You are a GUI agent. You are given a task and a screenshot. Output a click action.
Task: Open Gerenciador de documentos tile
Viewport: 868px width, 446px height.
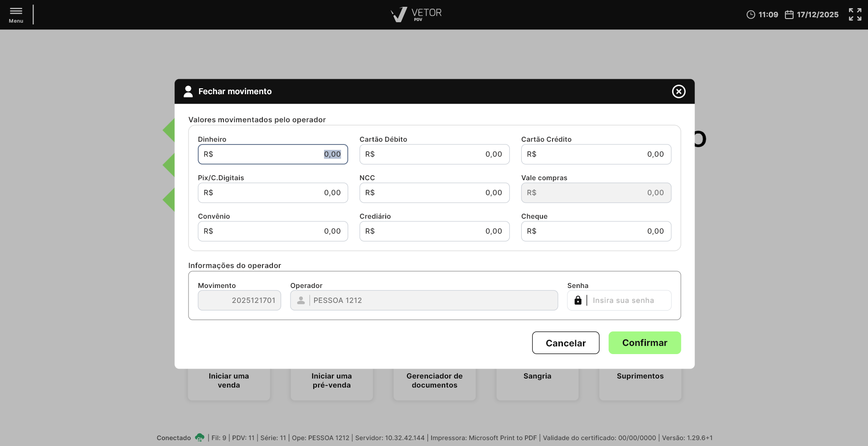(x=435, y=384)
